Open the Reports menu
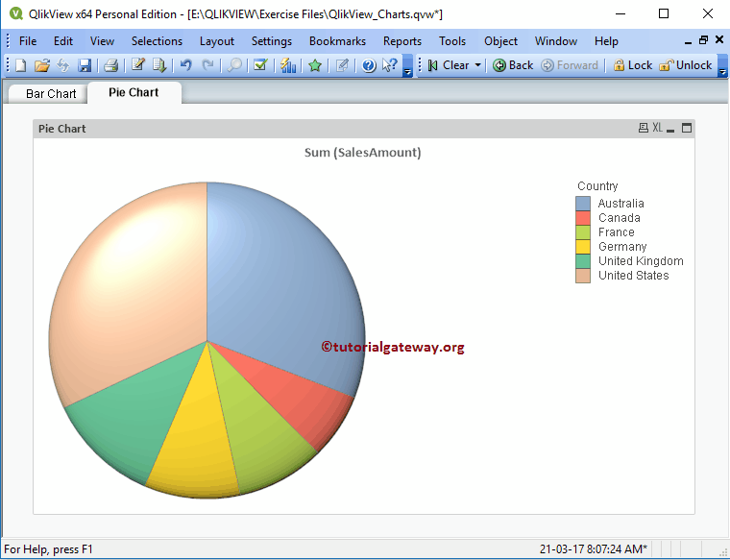The width and height of the screenshot is (730, 560). click(x=402, y=41)
